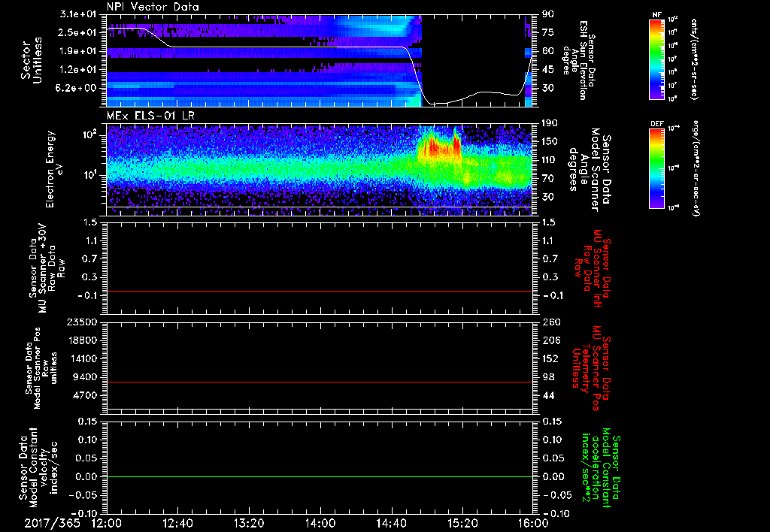Click the NPI Vector Data panel title
The height and width of the screenshot is (532, 770).
tap(153, 7)
